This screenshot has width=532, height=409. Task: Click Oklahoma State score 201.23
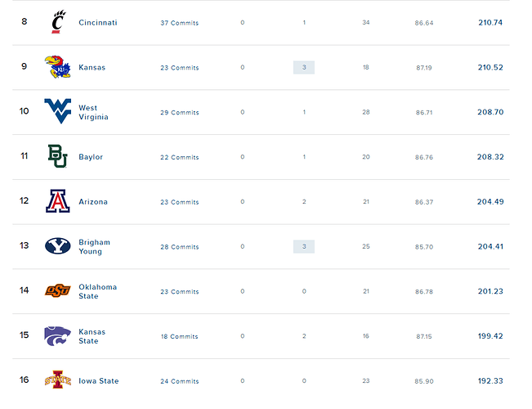coord(490,291)
